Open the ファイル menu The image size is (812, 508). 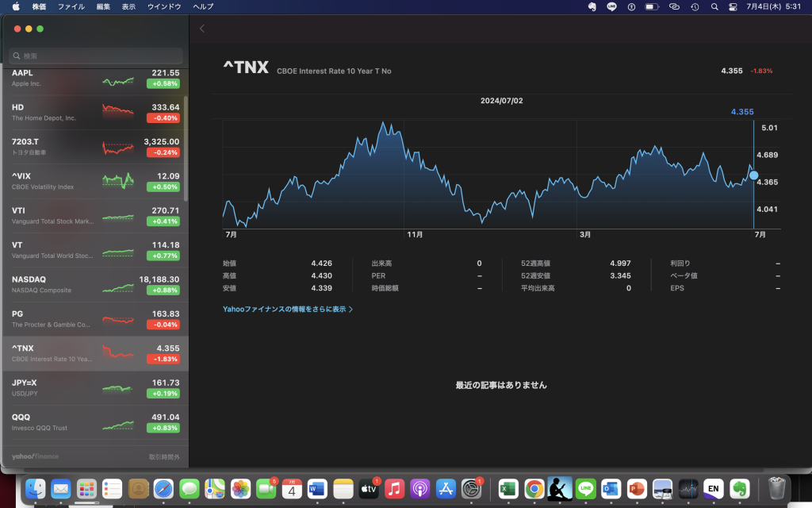click(x=71, y=6)
